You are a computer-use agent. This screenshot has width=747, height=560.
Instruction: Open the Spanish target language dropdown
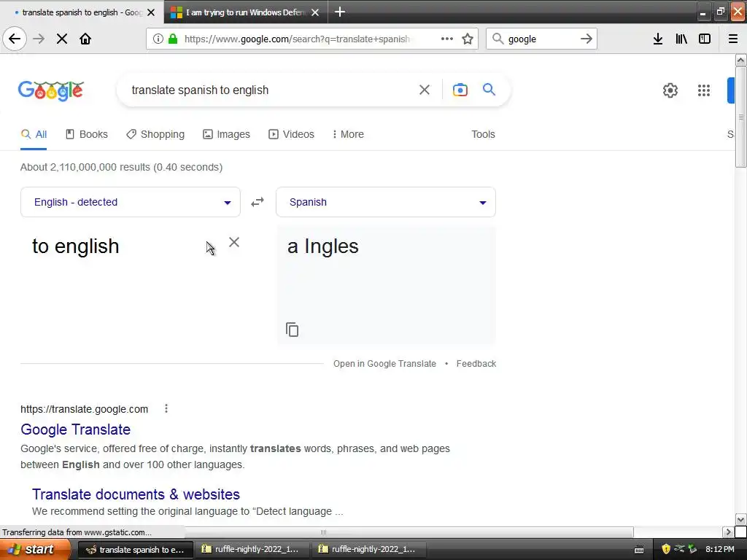[386, 202]
